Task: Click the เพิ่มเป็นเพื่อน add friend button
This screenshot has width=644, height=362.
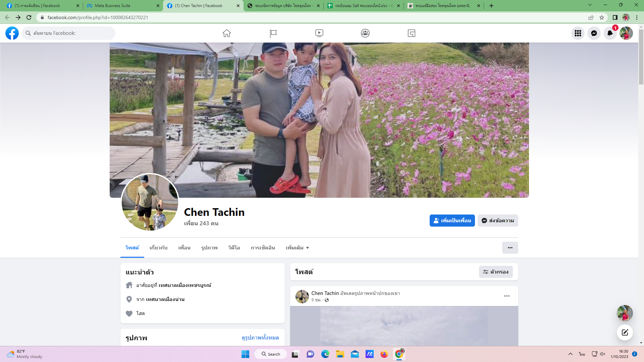Action: [x=452, y=221]
